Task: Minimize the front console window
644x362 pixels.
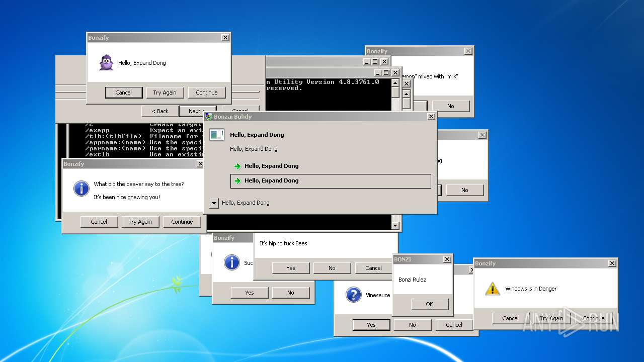Action: coord(378,73)
